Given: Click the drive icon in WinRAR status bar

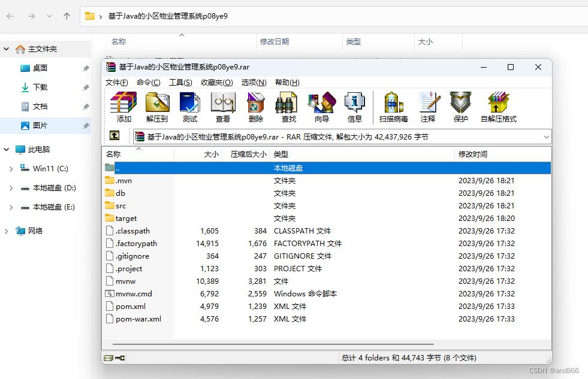Looking at the screenshot, I should 108,358.
